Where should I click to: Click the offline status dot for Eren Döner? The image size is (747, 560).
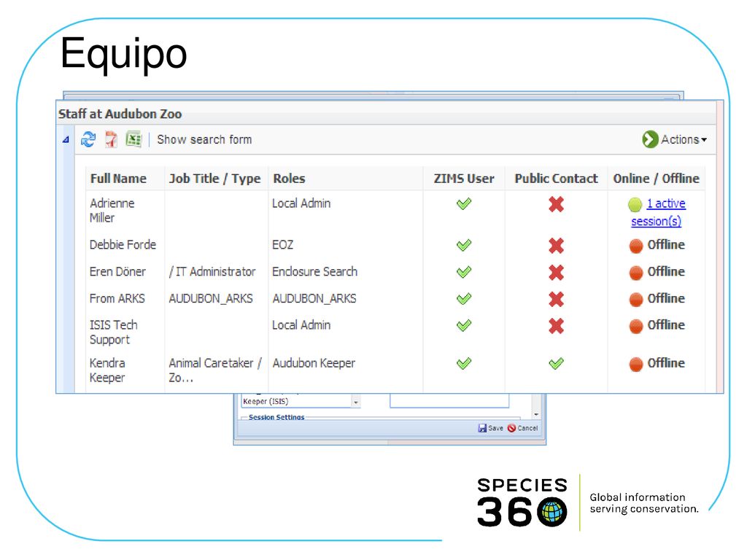click(636, 273)
